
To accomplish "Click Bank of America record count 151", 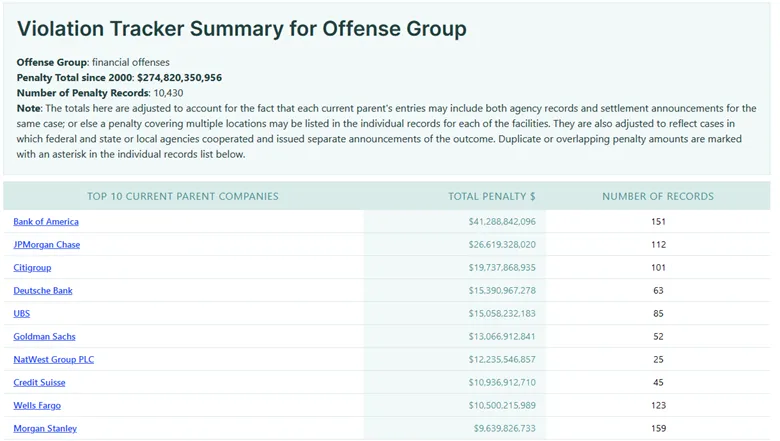I will coord(658,222).
